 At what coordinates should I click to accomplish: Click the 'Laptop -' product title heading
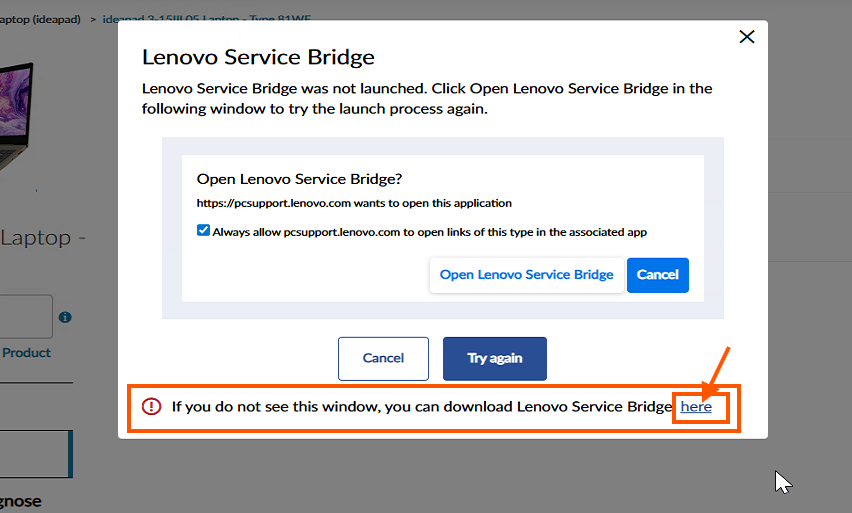click(x=43, y=238)
